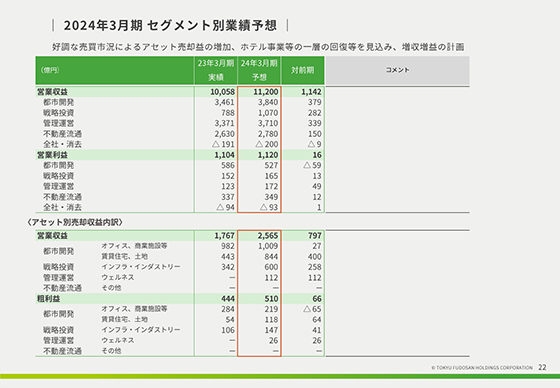This screenshot has width=560, height=388.
Task: Select the 23年3月期 実績 column header
Action: pyautogui.click(x=216, y=70)
